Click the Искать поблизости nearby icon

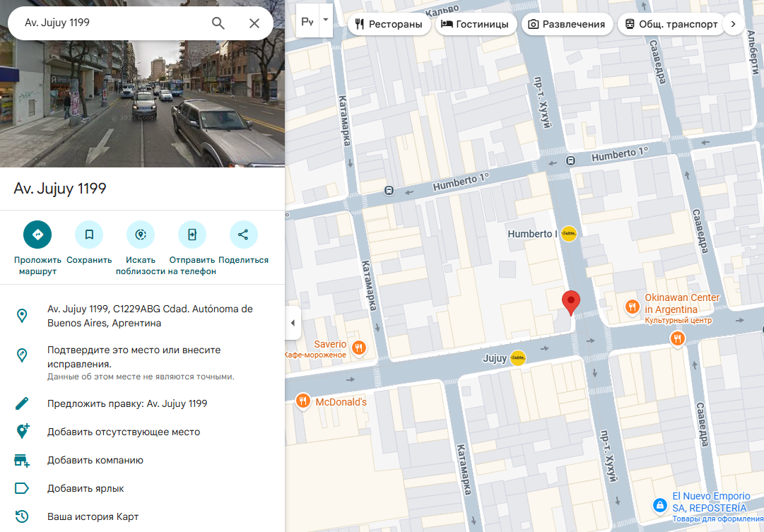click(x=140, y=235)
